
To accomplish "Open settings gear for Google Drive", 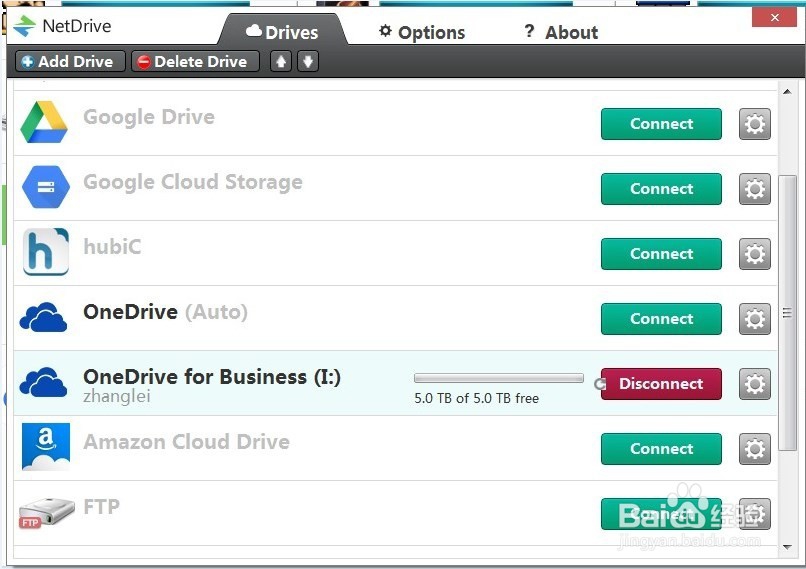I will pos(755,124).
